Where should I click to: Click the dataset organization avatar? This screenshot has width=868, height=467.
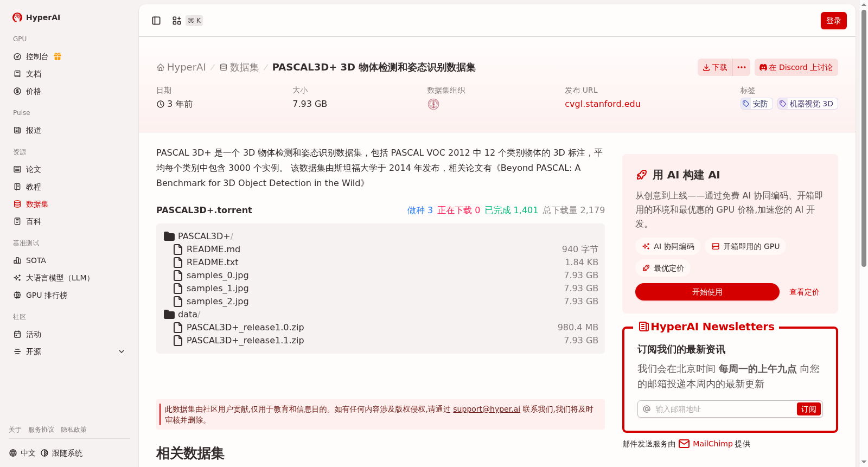(433, 104)
